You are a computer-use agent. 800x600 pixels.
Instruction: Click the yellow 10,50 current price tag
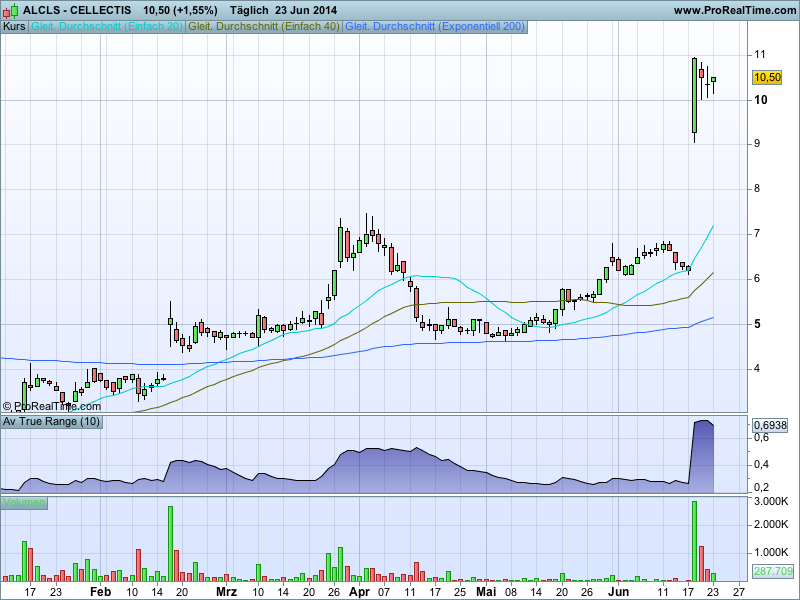(767, 77)
